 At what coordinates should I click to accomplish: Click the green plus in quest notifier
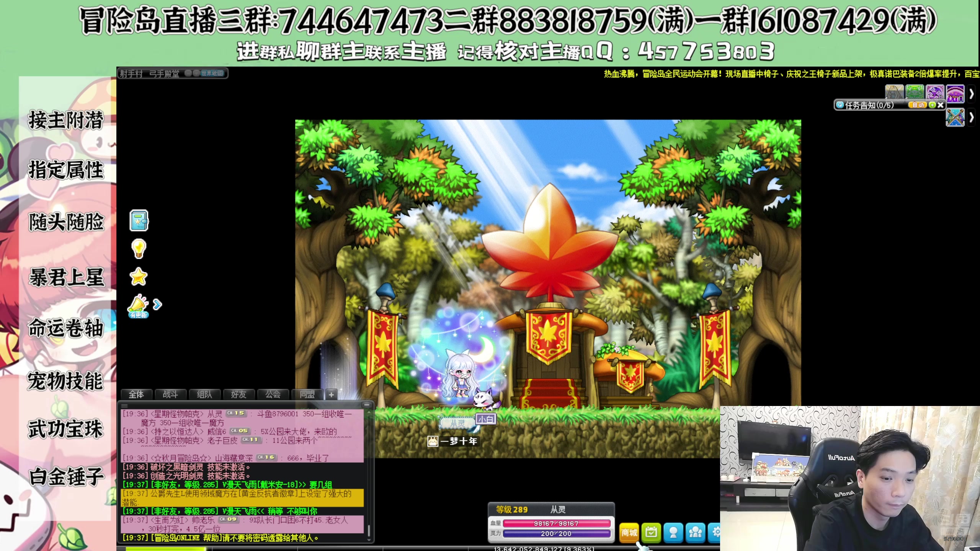coord(932,105)
